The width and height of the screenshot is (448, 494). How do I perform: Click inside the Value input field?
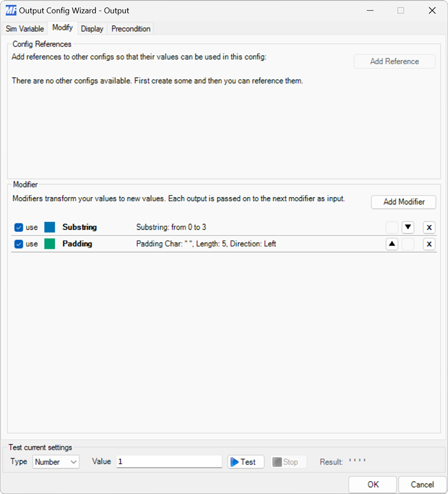(168, 462)
